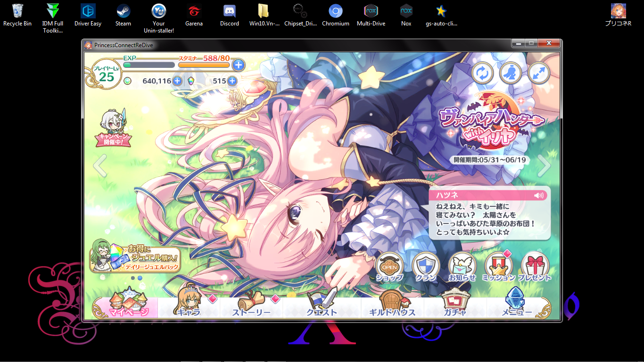Click the green EXP progress bar

click(x=149, y=65)
